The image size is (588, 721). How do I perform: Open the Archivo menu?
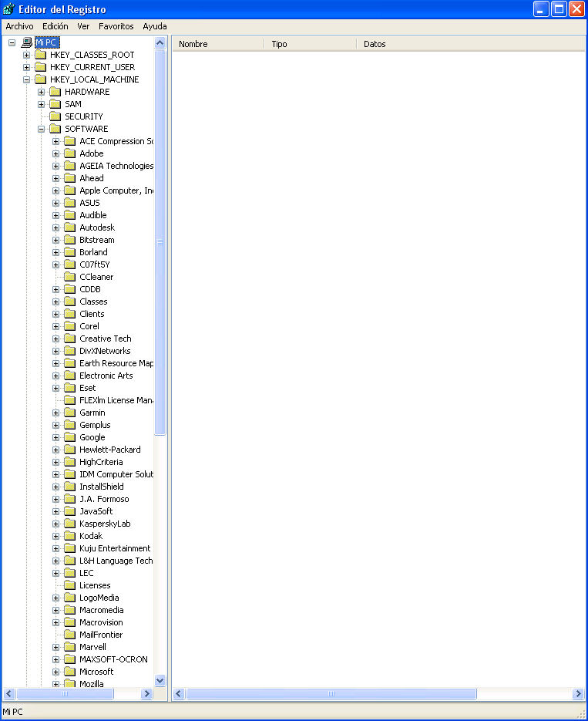(x=19, y=26)
